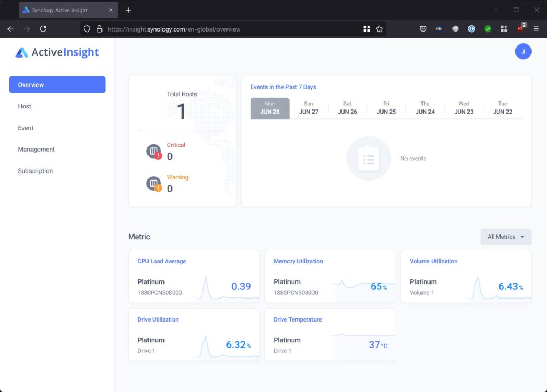Click the Metric section heading
This screenshot has height=392, width=547.
click(x=139, y=237)
